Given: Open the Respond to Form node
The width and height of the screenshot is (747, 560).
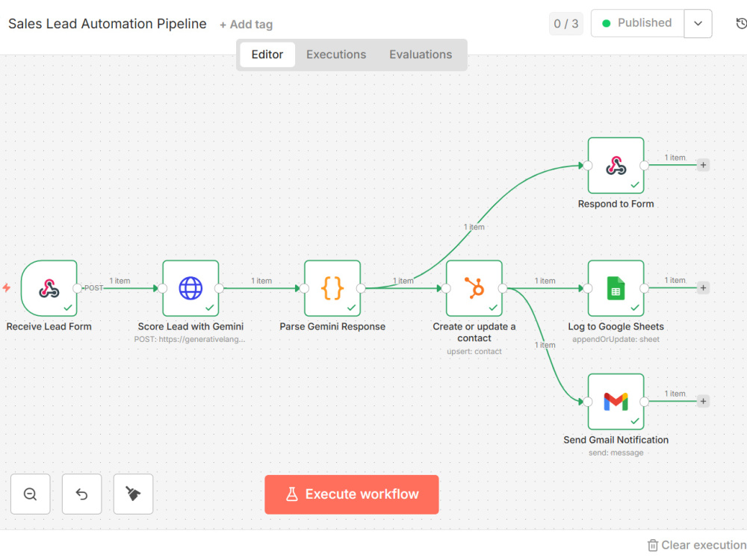Looking at the screenshot, I should point(616,165).
